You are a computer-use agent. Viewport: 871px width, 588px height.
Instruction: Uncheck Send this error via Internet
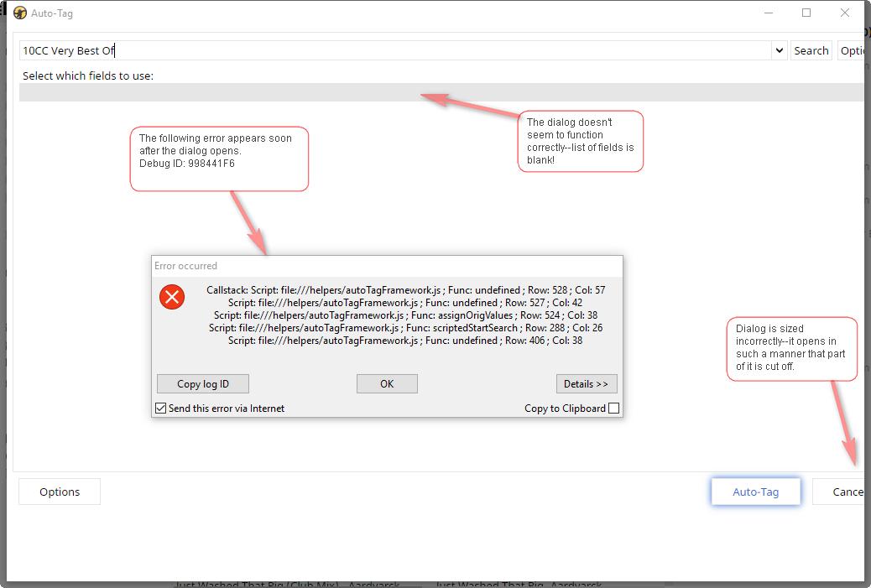(x=161, y=408)
